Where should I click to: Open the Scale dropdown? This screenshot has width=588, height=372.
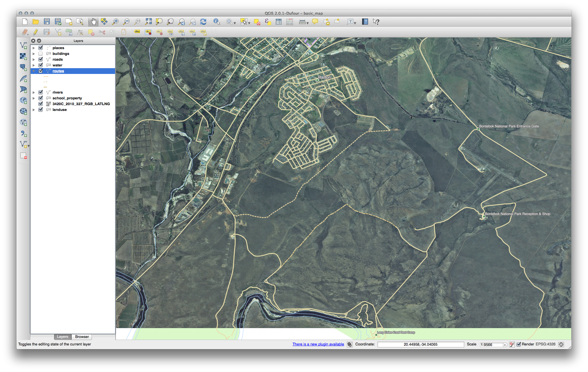coord(505,345)
